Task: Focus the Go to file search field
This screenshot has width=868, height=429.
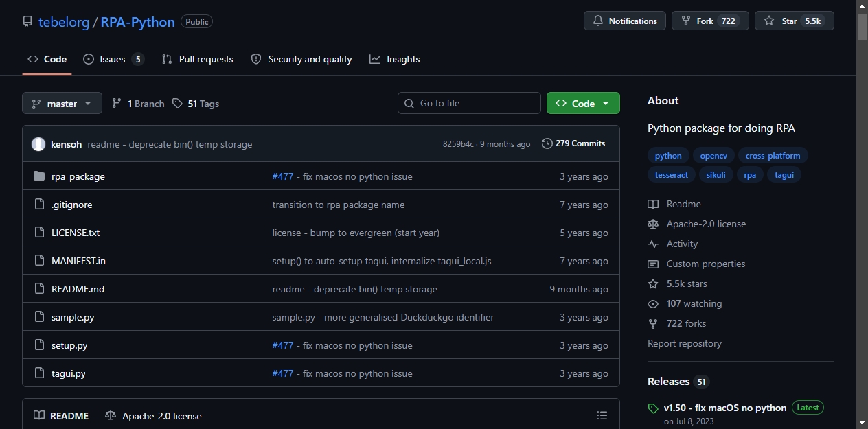Action: [469, 103]
